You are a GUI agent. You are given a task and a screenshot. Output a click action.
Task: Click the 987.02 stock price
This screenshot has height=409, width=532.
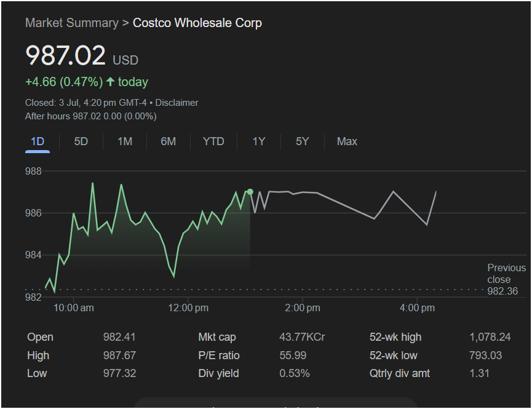(65, 55)
